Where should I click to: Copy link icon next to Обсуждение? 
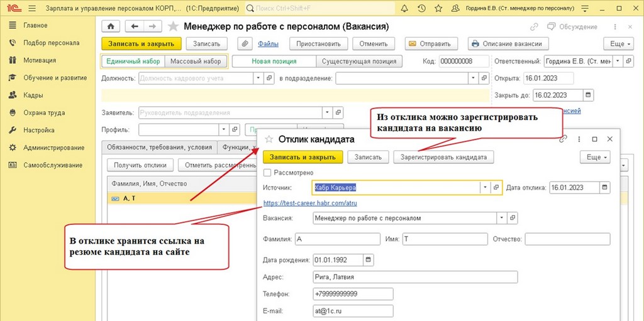(534, 26)
